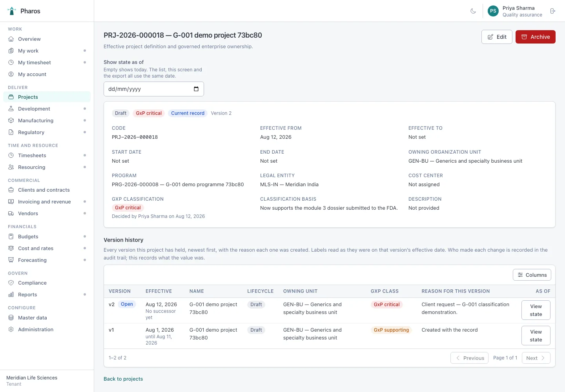
Task: Go to Invoicing and revenue
Action: tap(47, 202)
